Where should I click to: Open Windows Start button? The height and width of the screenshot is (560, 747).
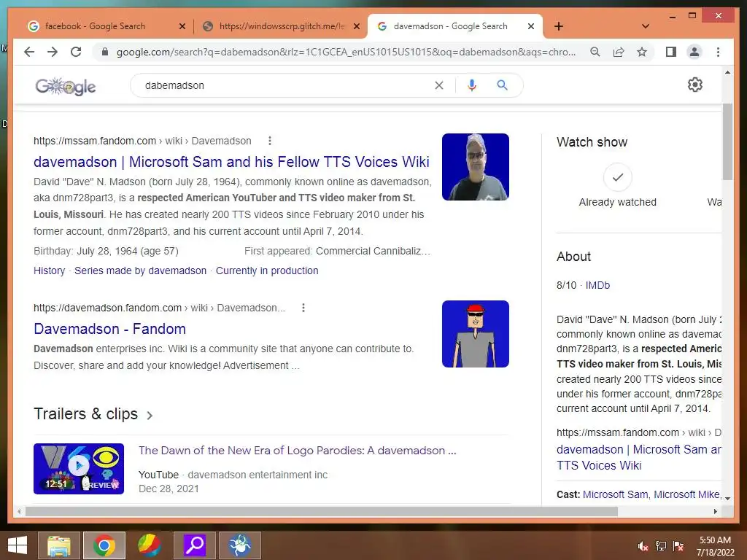pos(18,545)
